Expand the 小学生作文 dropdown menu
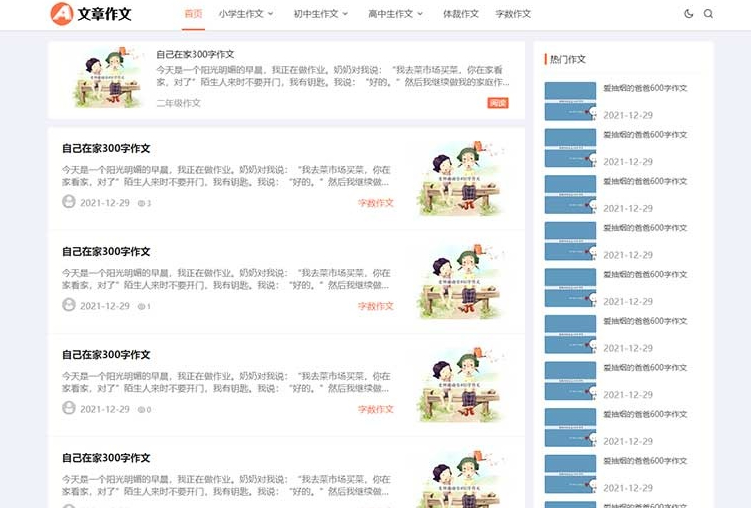 246,14
